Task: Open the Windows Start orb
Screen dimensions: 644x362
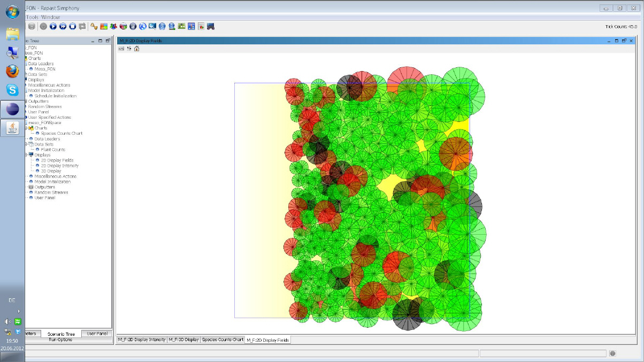Action: pyautogui.click(x=12, y=11)
